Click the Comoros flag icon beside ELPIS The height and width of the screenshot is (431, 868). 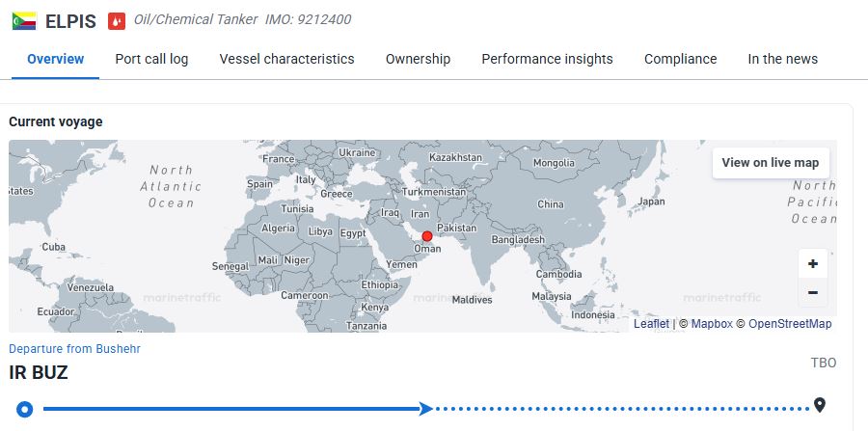24,20
